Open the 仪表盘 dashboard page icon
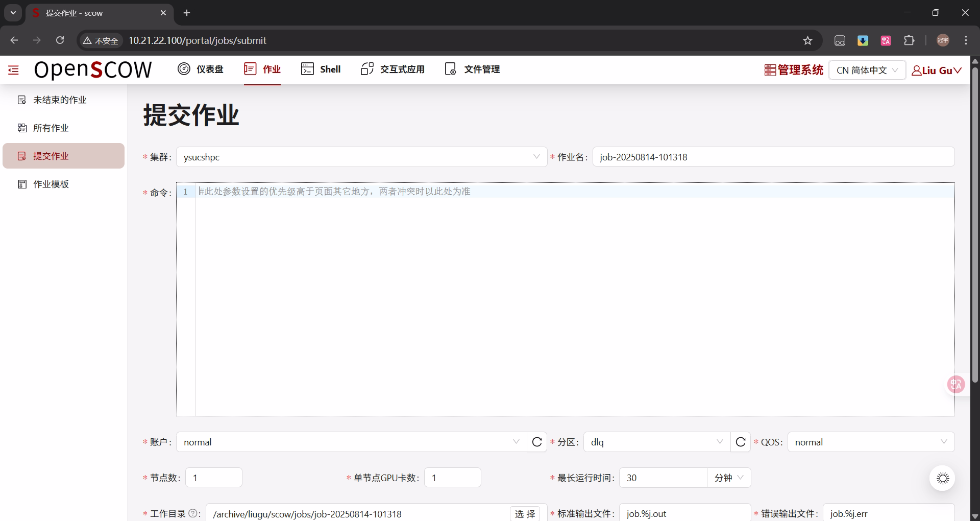980x521 pixels. click(x=183, y=69)
